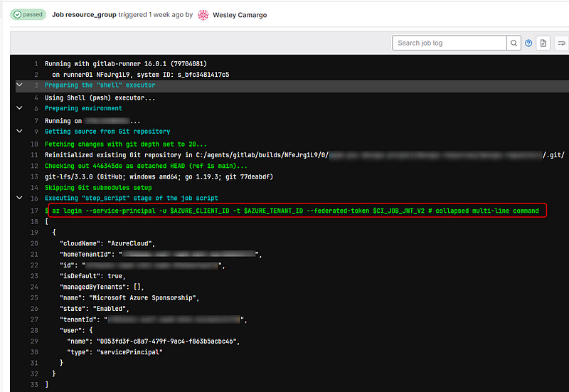The image size is (569, 392).
Task: Click the "state": "Enabled" line
Action: point(95,309)
